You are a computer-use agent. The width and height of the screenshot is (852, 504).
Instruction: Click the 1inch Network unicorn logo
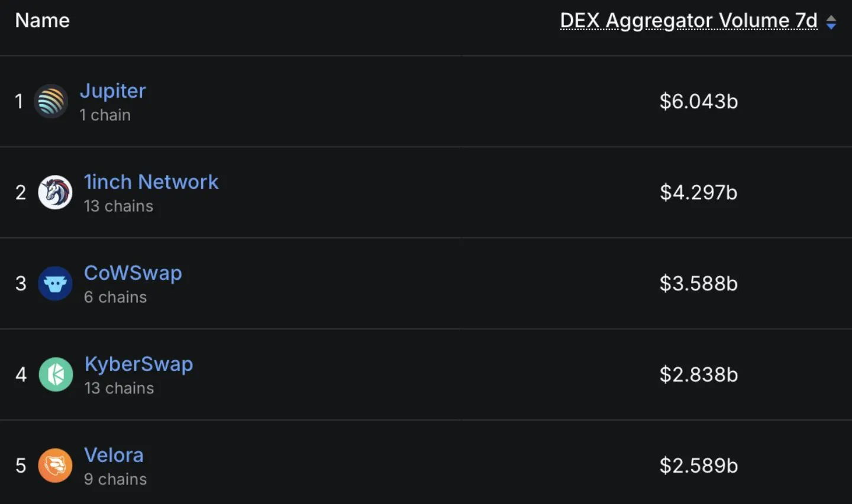pos(55,192)
